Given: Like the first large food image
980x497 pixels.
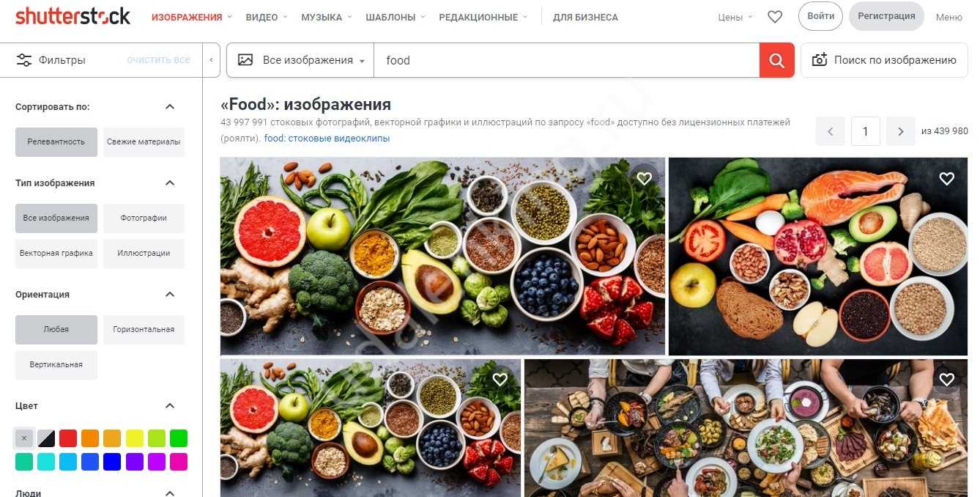Looking at the screenshot, I should [x=644, y=178].
